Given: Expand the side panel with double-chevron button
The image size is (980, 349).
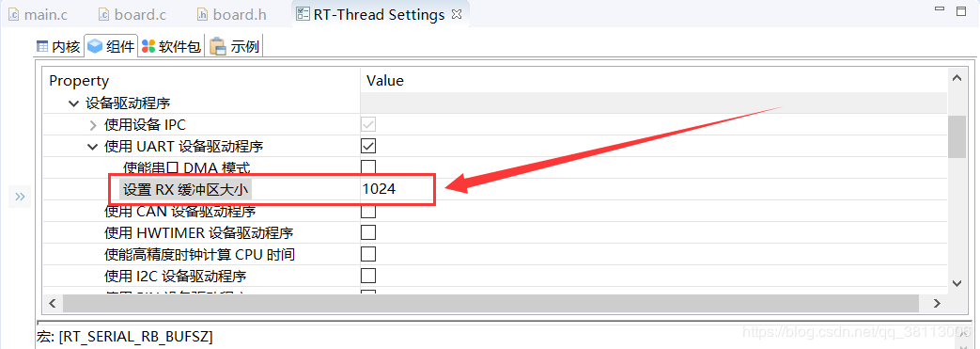Looking at the screenshot, I should tap(20, 197).
